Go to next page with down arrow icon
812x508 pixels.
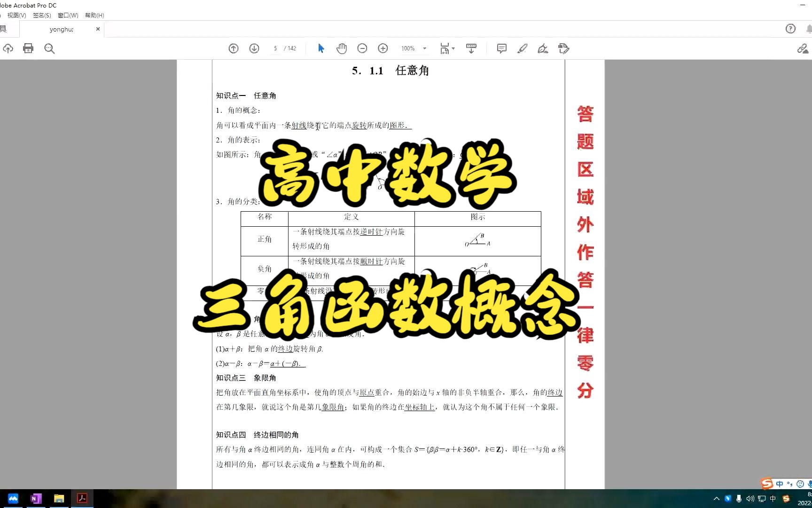click(x=254, y=48)
